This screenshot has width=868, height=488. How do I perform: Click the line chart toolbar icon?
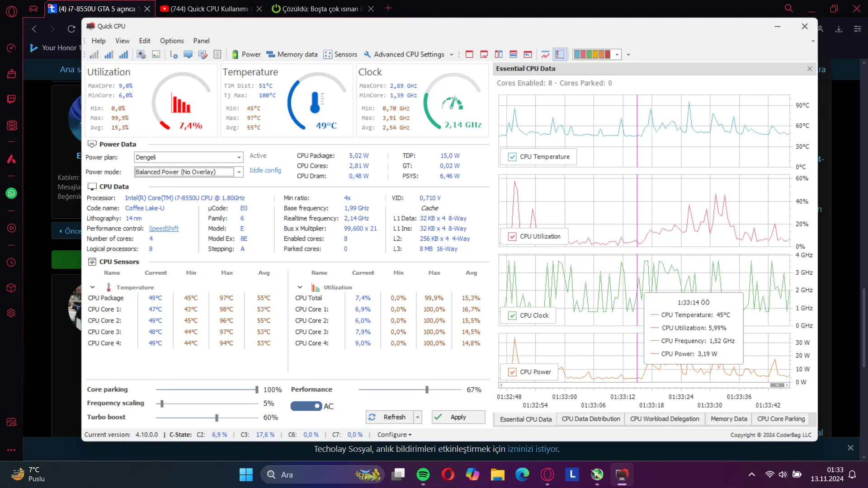(545, 54)
